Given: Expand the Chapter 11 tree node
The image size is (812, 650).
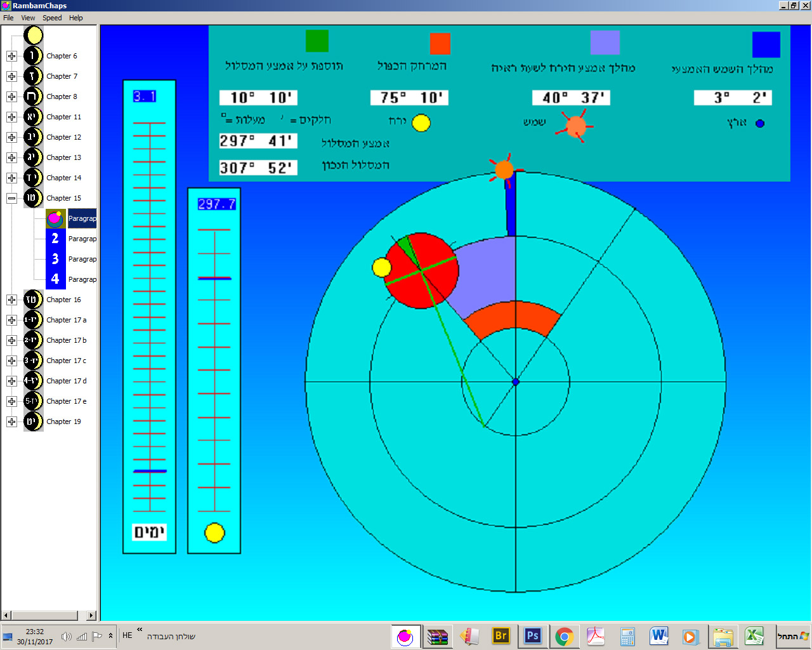Looking at the screenshot, I should click(11, 117).
